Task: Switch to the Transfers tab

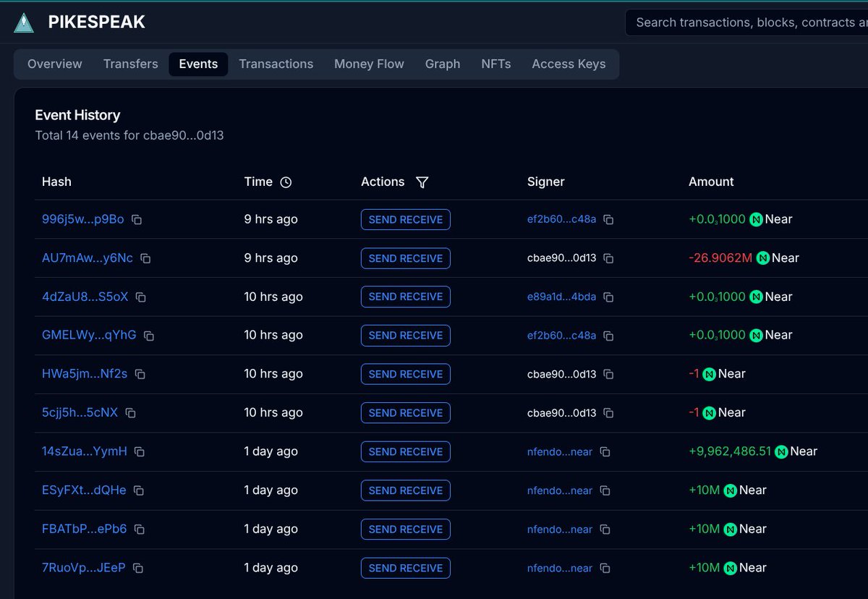Action: [130, 64]
